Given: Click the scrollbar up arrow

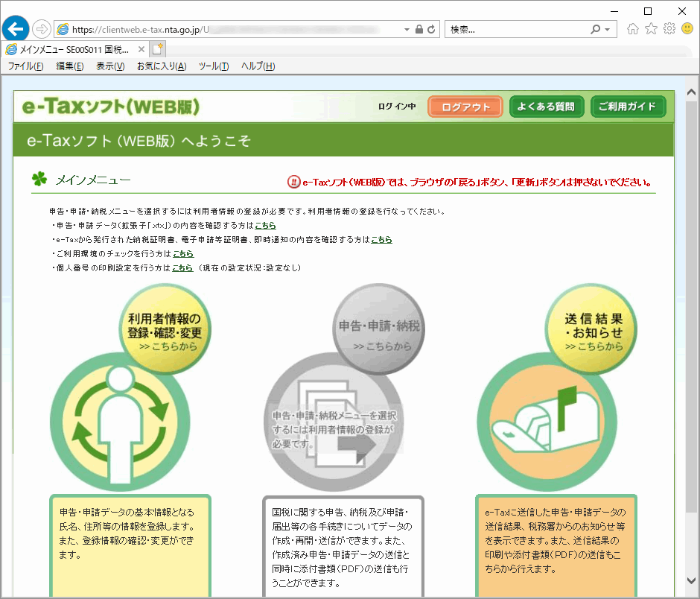Looking at the screenshot, I should 691,92.
